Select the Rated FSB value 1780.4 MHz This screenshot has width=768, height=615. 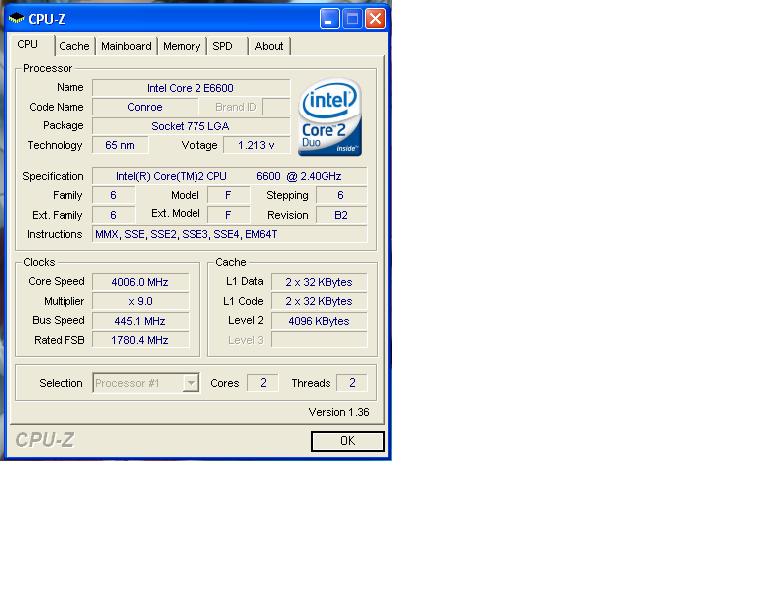(141, 340)
